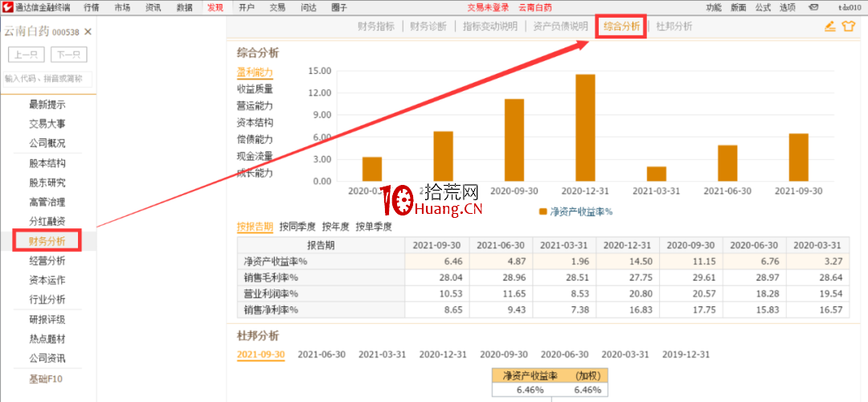The width and height of the screenshot is (868, 402).
Task: Select 2021-06-30 in 杜邦分析 dates
Action: pyautogui.click(x=321, y=355)
